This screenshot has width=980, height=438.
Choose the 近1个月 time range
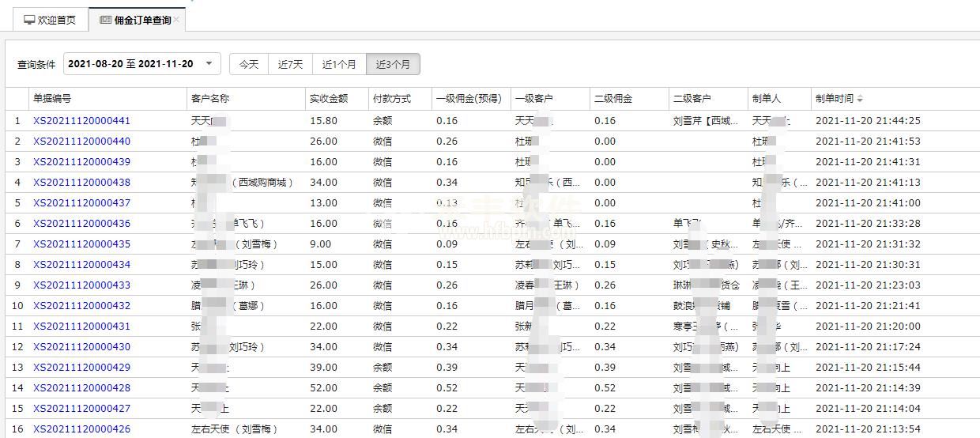[x=339, y=64]
